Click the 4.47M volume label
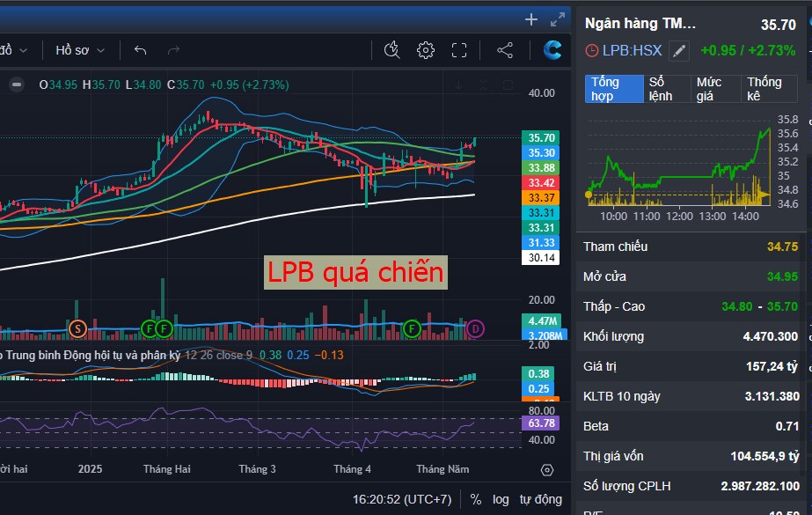The image size is (812, 515). (541, 321)
